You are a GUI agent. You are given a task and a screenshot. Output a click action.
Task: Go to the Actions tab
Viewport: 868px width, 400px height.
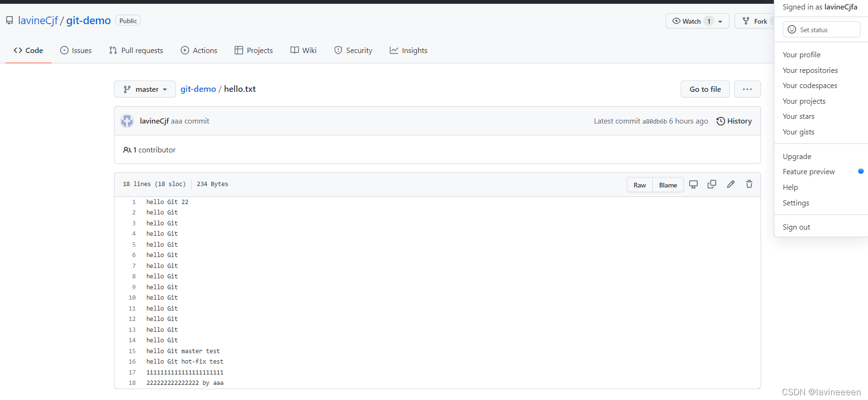coord(199,50)
